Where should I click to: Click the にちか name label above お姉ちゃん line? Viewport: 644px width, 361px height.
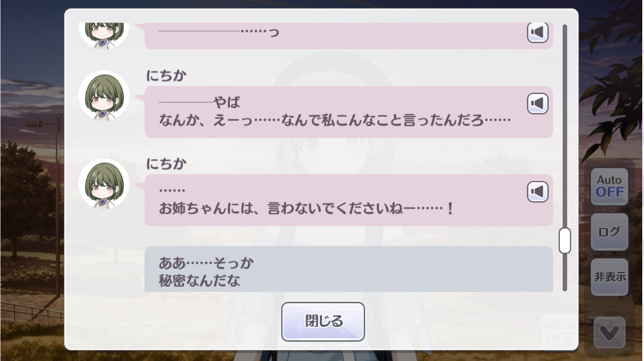coord(166,164)
